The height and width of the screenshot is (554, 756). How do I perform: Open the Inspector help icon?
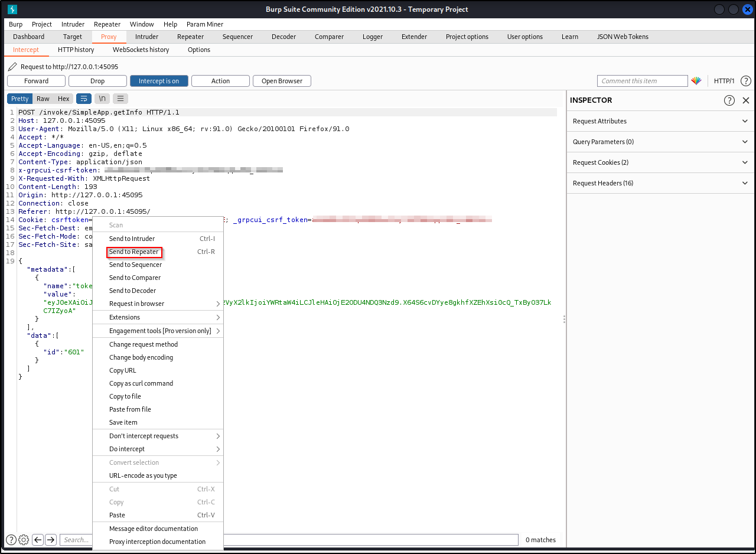tap(729, 100)
